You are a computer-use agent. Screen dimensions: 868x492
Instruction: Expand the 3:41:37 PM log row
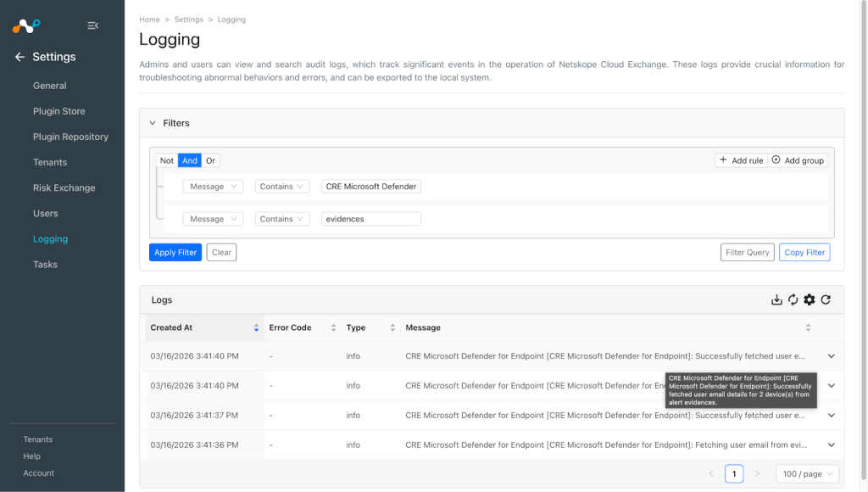[832, 416]
